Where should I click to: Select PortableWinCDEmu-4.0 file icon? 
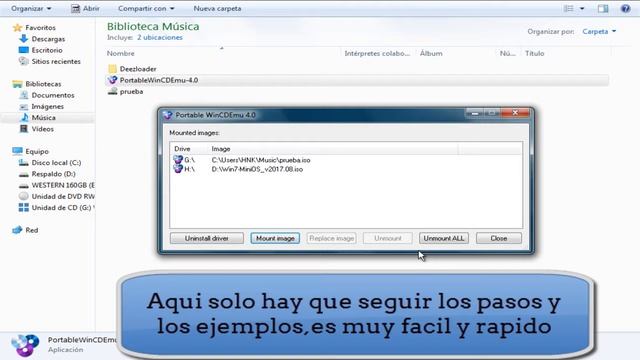[113, 80]
